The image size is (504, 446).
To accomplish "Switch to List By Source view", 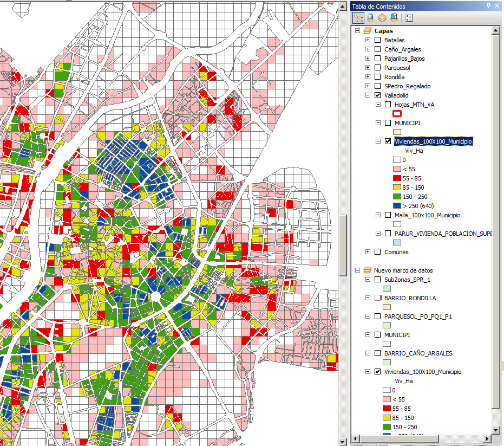I will point(370,17).
